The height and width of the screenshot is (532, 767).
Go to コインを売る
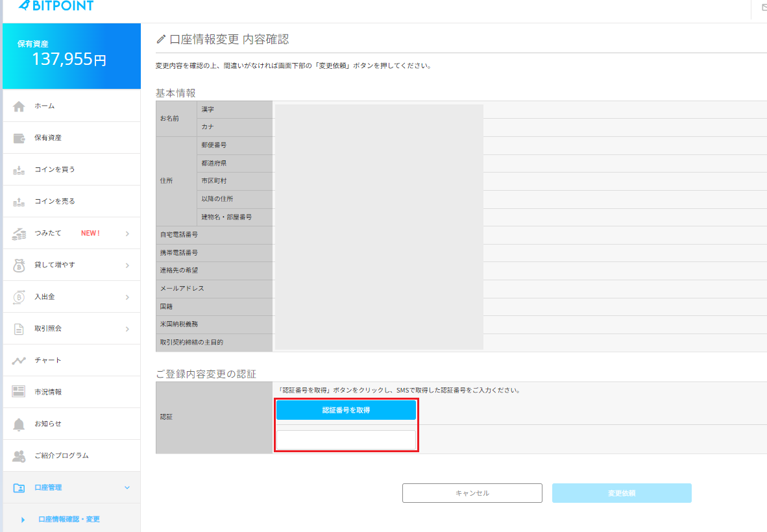tap(72, 202)
